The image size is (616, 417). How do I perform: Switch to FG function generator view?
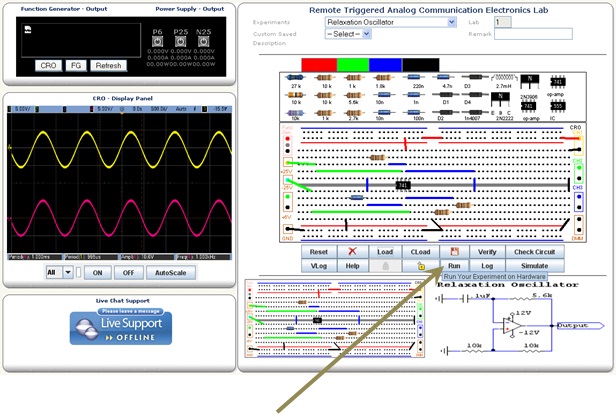pyautogui.click(x=75, y=65)
